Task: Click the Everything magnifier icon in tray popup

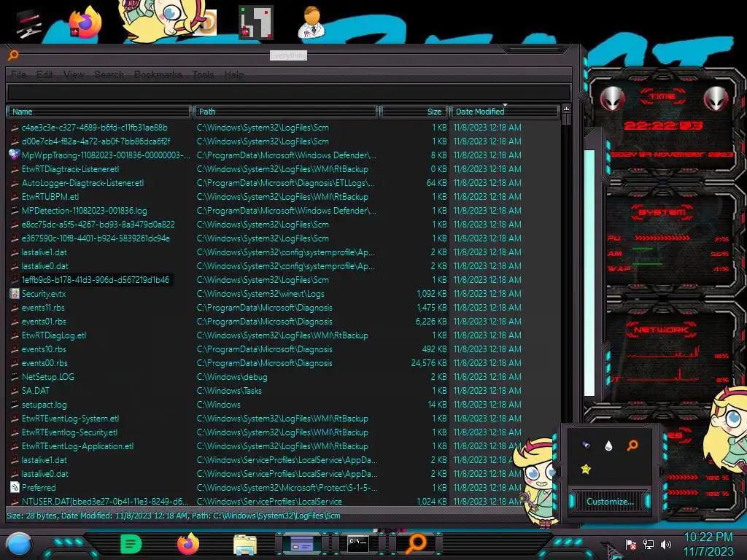Action: click(x=632, y=446)
